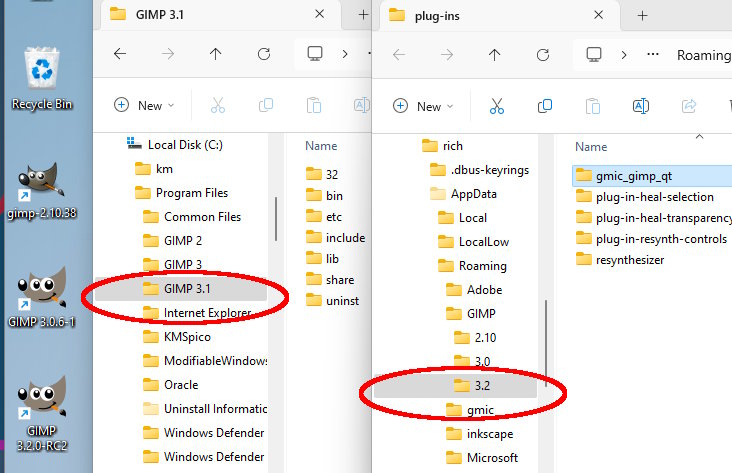Go back in the plug-ins window

399,55
